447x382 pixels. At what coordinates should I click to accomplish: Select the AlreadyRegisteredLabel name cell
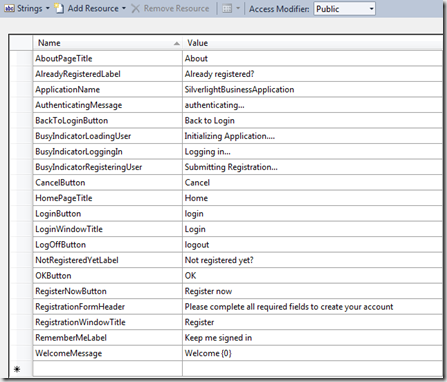(x=108, y=74)
